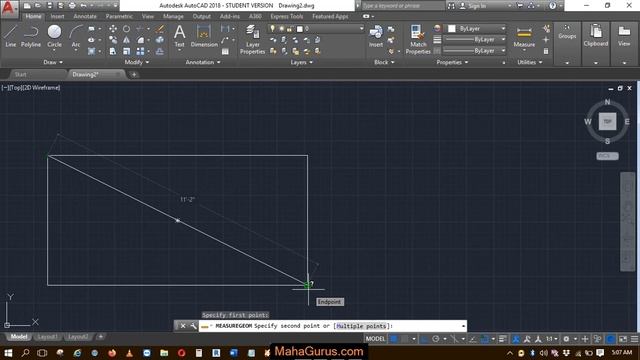Switch to Layout1 tab
Viewport: 640px width, 360px height.
[47, 337]
